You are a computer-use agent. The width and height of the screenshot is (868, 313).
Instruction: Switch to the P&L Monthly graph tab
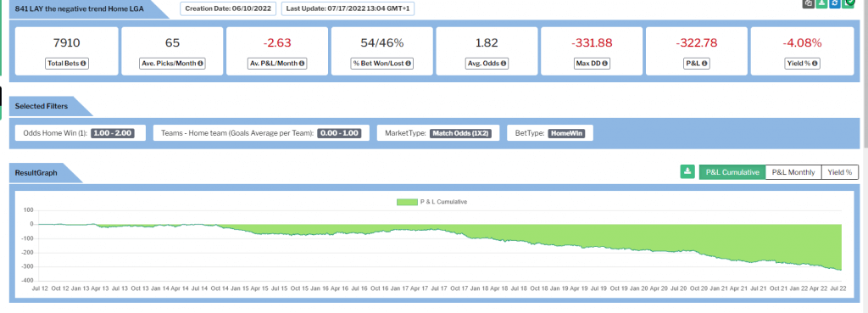click(793, 172)
